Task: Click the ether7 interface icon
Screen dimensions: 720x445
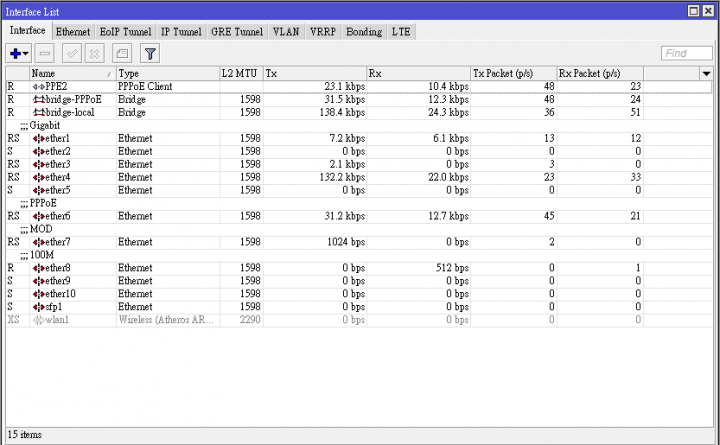Action: [x=39, y=242]
